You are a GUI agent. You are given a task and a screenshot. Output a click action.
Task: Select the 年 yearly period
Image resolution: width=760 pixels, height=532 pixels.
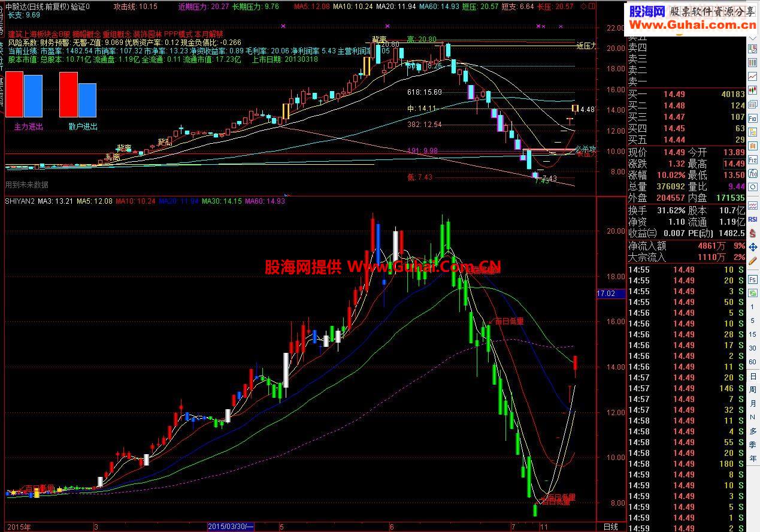[x=753, y=459]
